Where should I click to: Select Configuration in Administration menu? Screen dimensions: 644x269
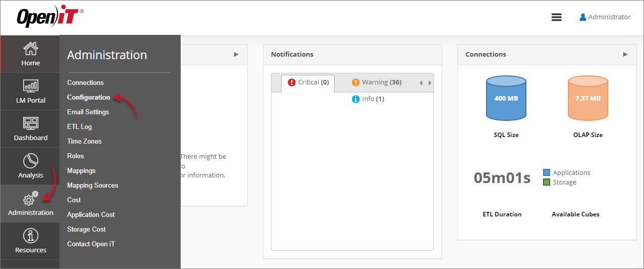coord(88,97)
